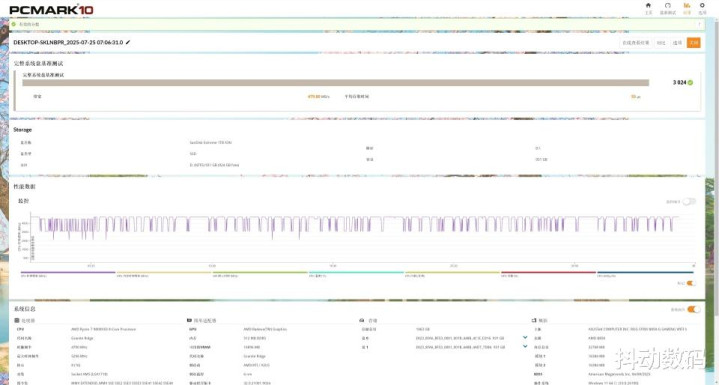Click the full system drive benchmark score bar
Screen dimensions: 719x385
click(335, 83)
